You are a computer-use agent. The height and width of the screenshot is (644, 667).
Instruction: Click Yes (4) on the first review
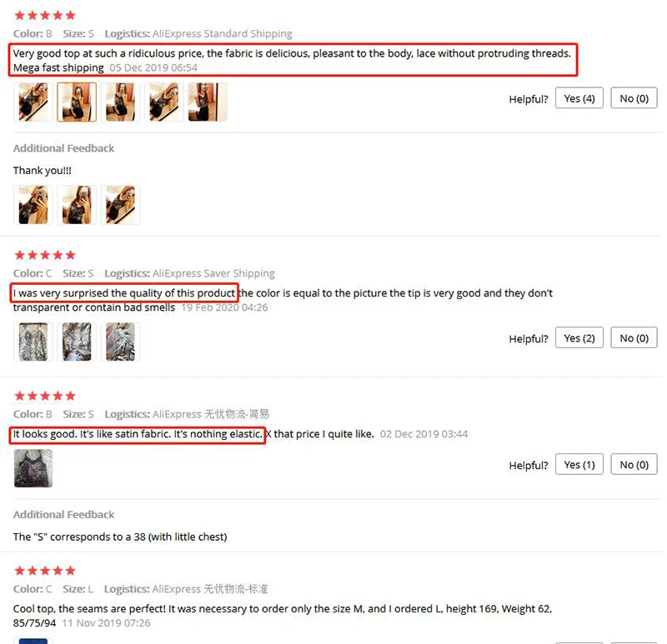click(579, 98)
